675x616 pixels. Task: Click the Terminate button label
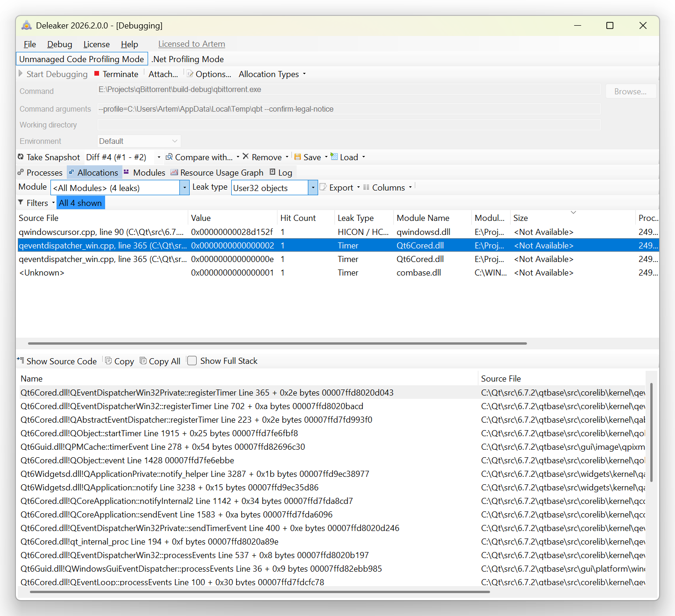pos(121,74)
